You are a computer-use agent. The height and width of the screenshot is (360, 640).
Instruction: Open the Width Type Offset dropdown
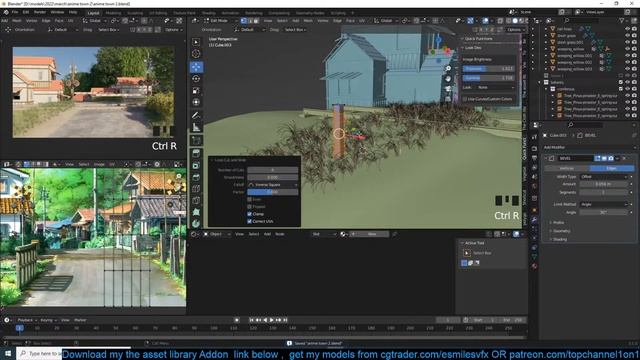604,177
